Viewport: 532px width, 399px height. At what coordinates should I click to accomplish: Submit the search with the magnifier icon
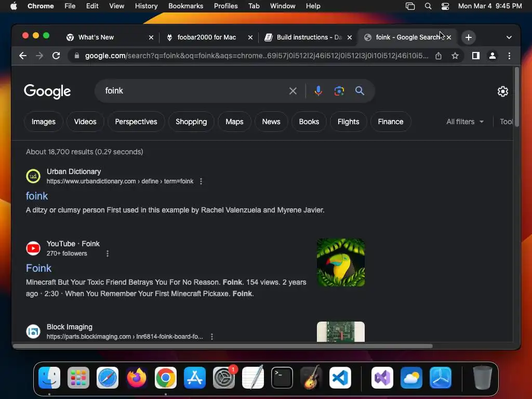pyautogui.click(x=360, y=91)
